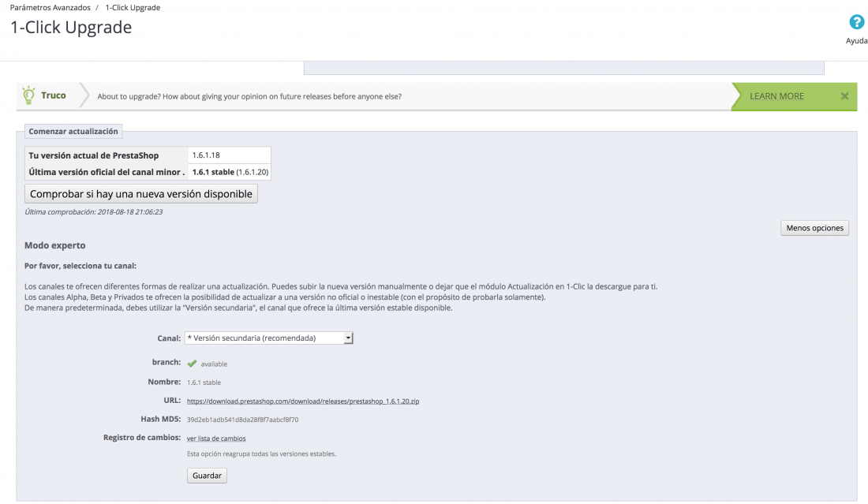The height and width of the screenshot is (504, 868).
Task: Open the prestashop_1.6.1.20.zip download URL
Action: click(303, 401)
